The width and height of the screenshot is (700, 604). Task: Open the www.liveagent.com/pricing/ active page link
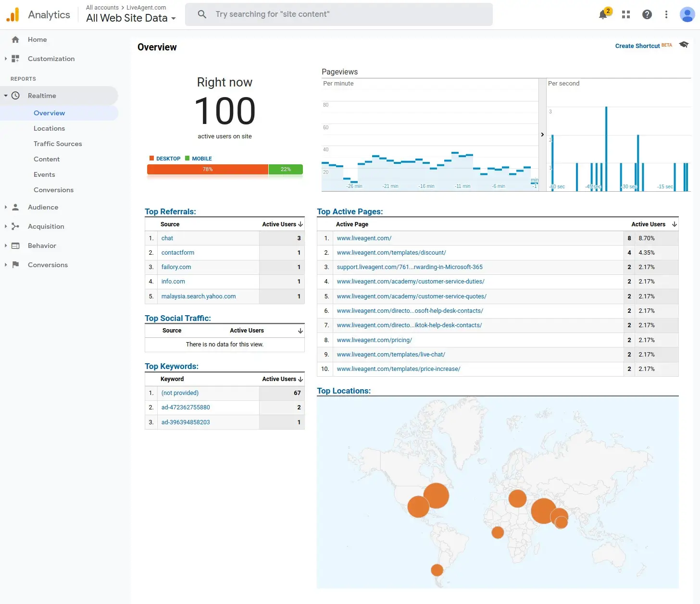[x=374, y=340]
